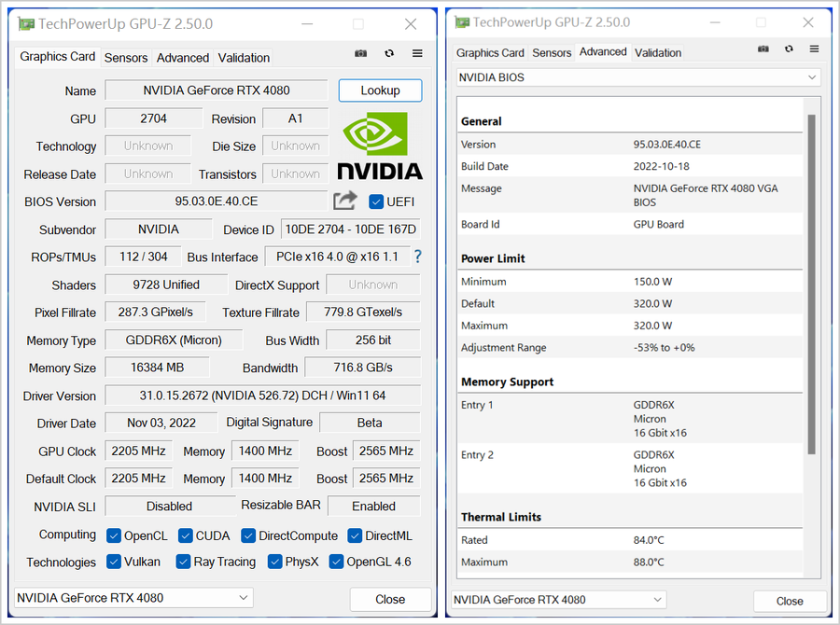Click the camera icon in right window
840x625 pixels.
pos(763,49)
